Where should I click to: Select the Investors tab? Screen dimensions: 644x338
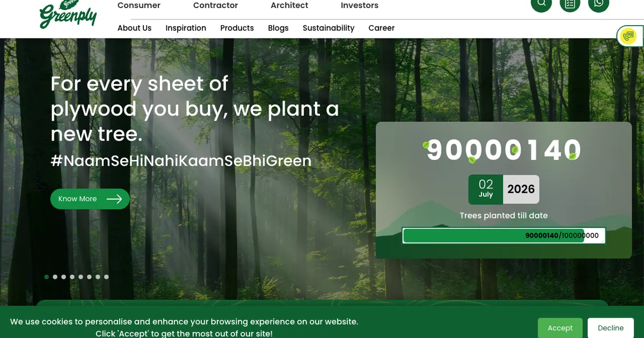point(360,5)
